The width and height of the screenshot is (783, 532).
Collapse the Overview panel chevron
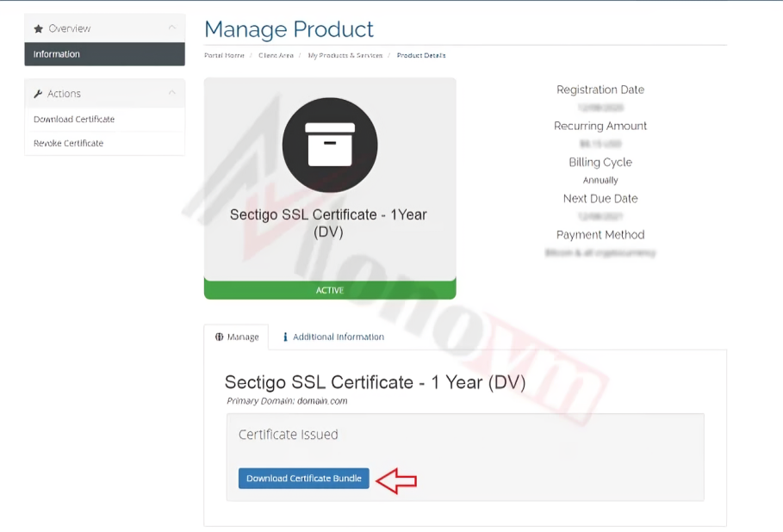(x=172, y=28)
